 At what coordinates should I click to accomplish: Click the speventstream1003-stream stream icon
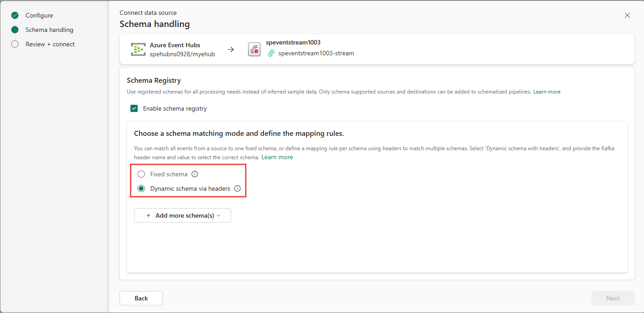coord(271,54)
